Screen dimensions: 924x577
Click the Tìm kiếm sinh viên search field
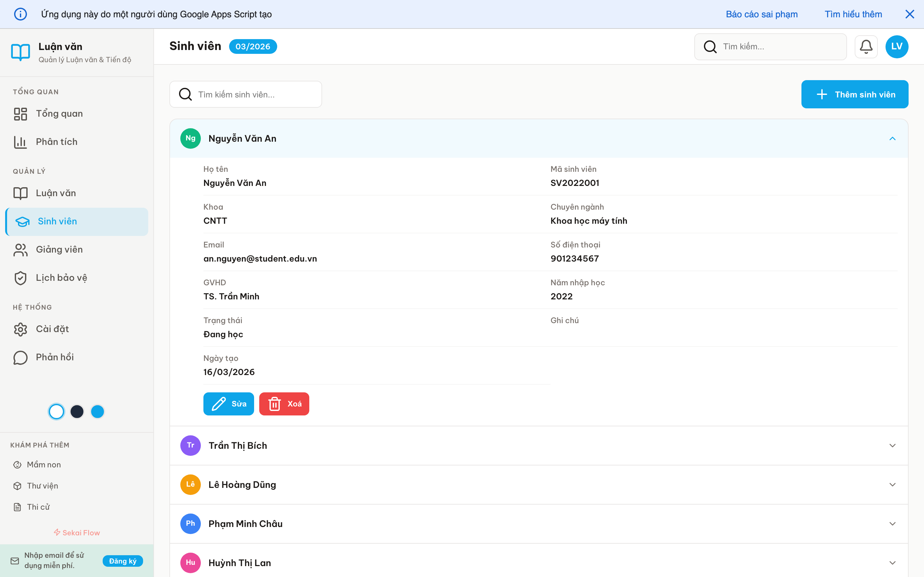(245, 94)
